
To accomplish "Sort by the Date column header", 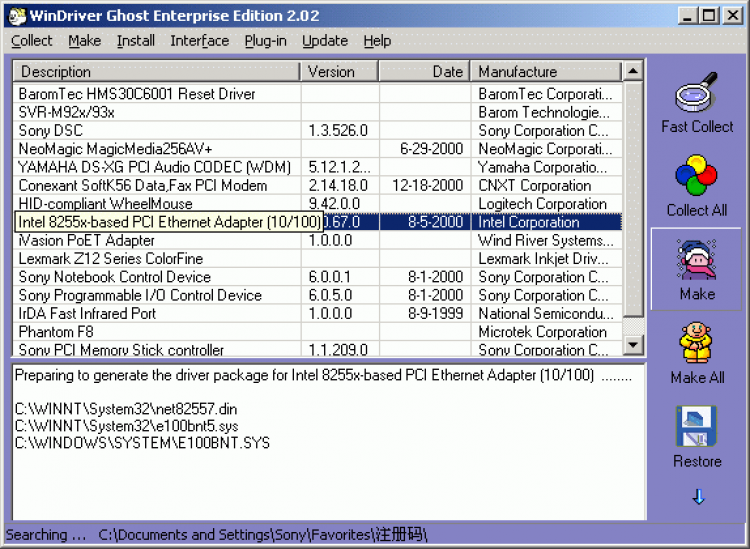I will (425, 71).
